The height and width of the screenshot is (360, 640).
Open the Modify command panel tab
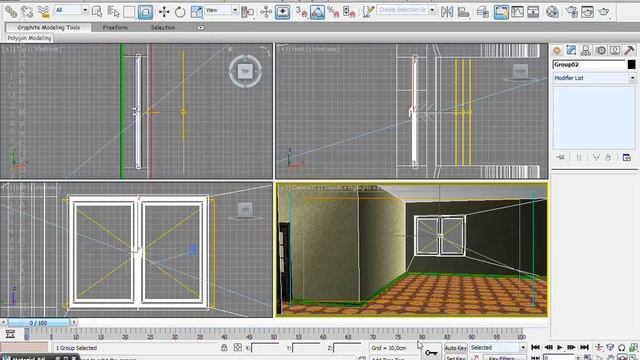click(x=571, y=51)
